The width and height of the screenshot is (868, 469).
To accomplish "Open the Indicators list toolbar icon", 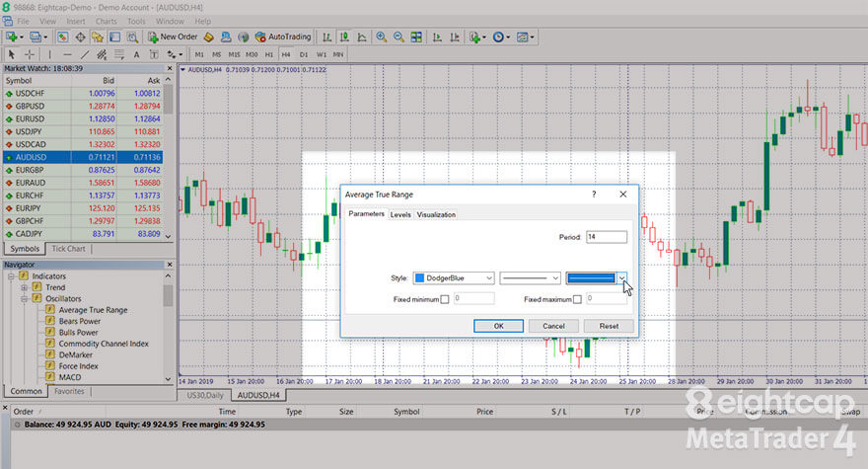I will point(475,38).
